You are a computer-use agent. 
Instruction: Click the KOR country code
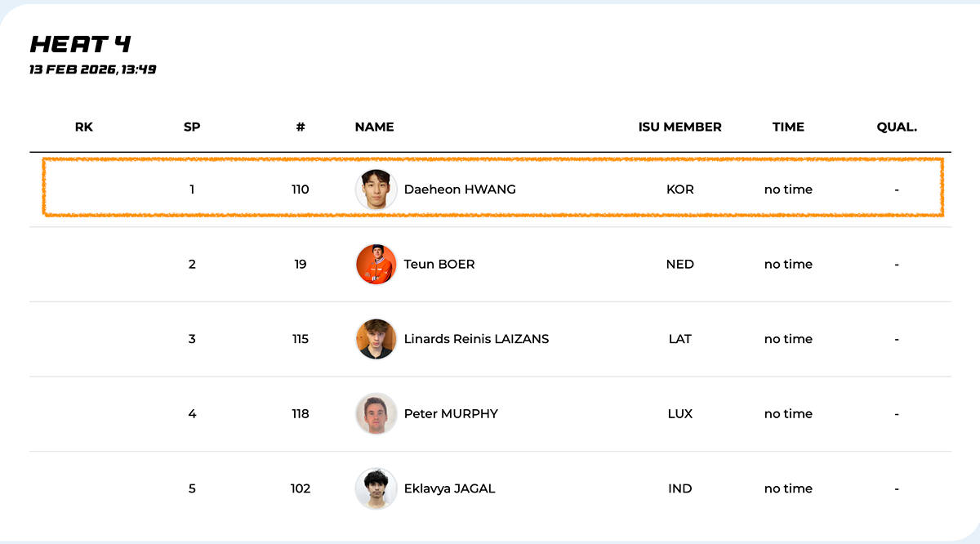coord(679,190)
